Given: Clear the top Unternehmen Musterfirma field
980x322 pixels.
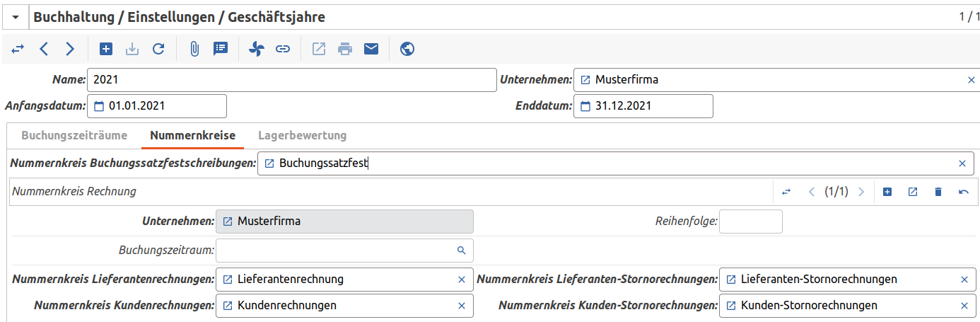Looking at the screenshot, I should pyautogui.click(x=972, y=80).
